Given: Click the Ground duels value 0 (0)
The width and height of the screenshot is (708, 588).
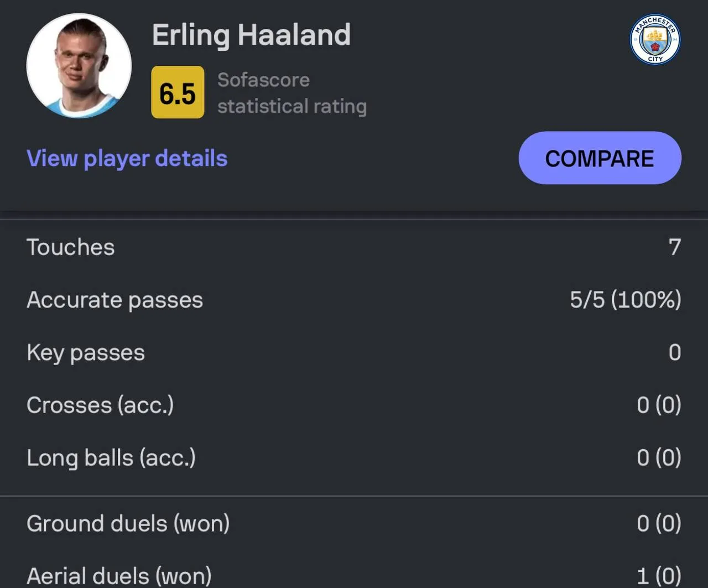Looking at the screenshot, I should click(659, 524).
